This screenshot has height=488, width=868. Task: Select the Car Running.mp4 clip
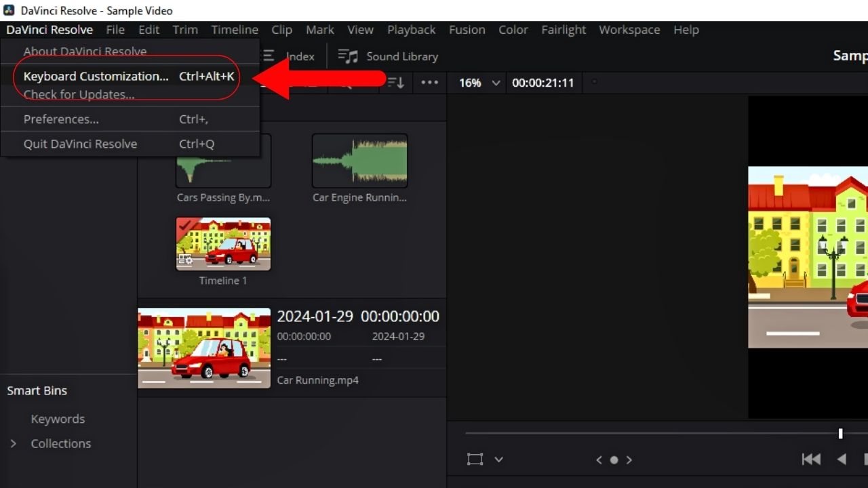click(204, 347)
